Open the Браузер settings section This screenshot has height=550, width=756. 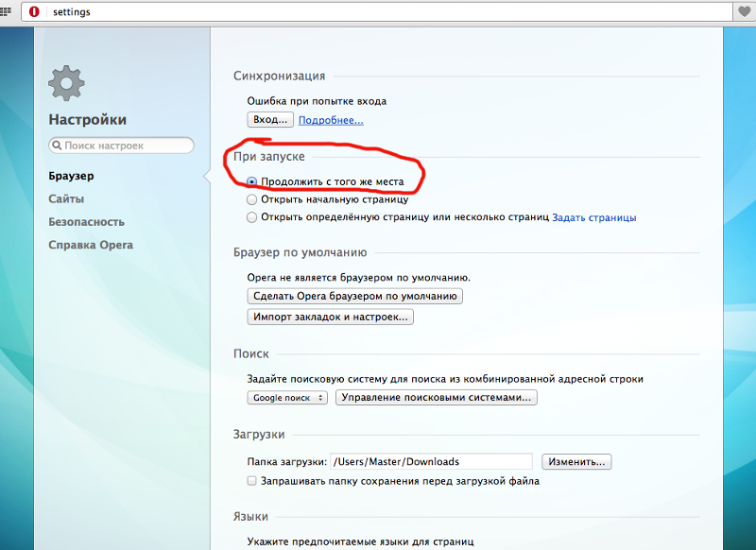72,176
